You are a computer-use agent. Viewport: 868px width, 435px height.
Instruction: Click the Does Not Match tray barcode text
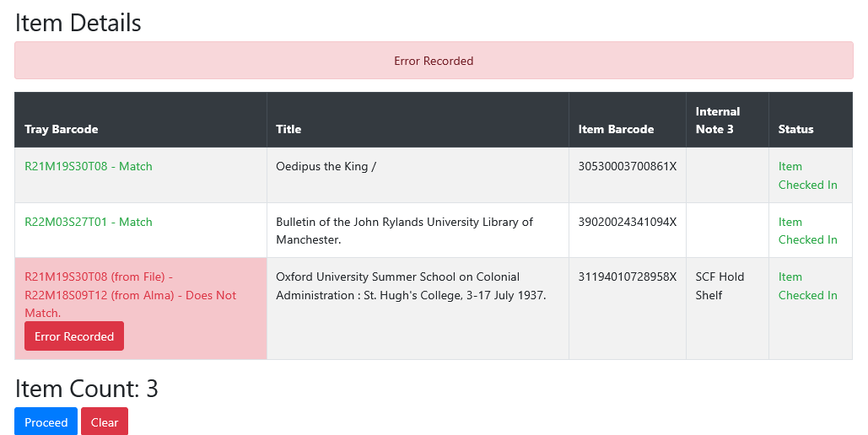point(130,295)
